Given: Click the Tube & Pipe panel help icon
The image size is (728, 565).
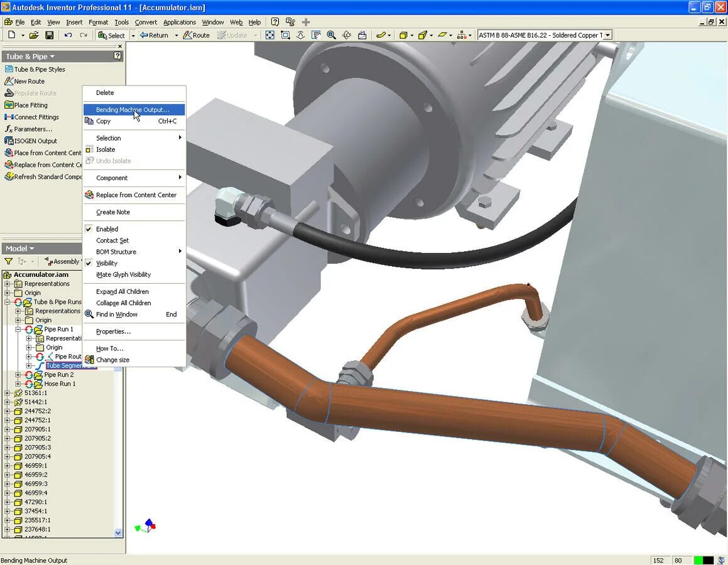Looking at the screenshot, I should (x=117, y=56).
